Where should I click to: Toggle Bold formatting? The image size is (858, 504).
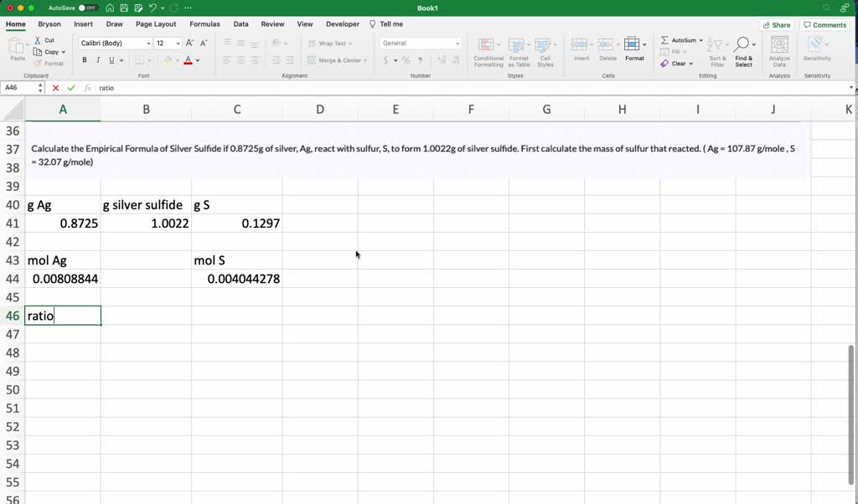(85, 60)
